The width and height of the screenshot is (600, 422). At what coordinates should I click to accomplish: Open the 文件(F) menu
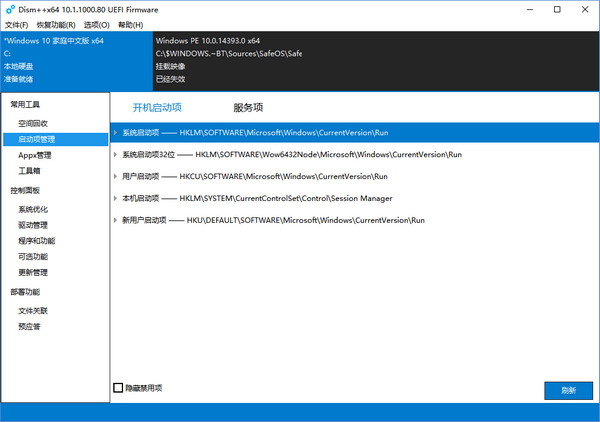coord(16,25)
